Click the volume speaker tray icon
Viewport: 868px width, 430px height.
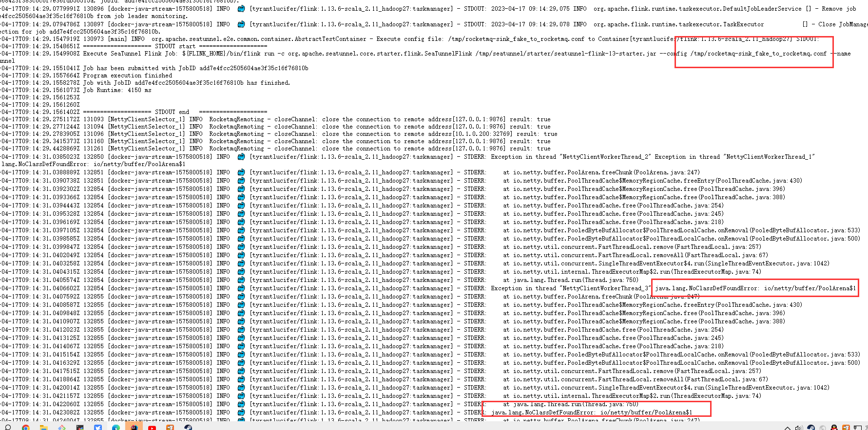[x=799, y=428]
